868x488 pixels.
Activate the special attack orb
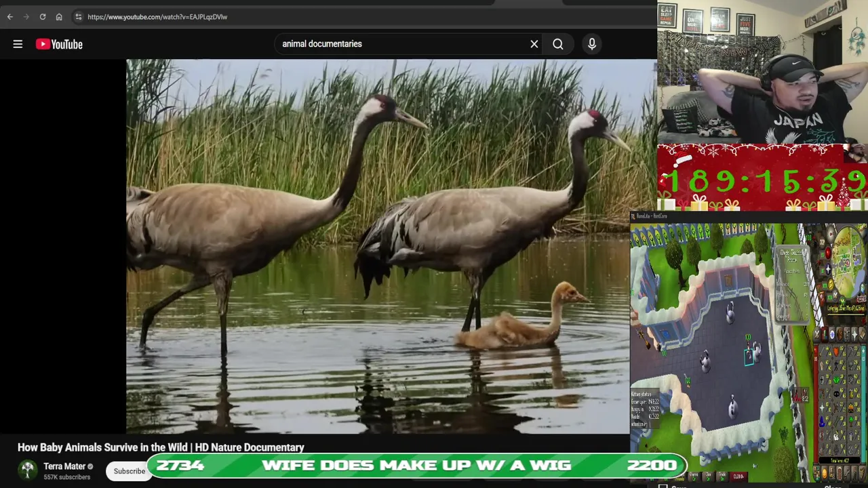pos(835,294)
